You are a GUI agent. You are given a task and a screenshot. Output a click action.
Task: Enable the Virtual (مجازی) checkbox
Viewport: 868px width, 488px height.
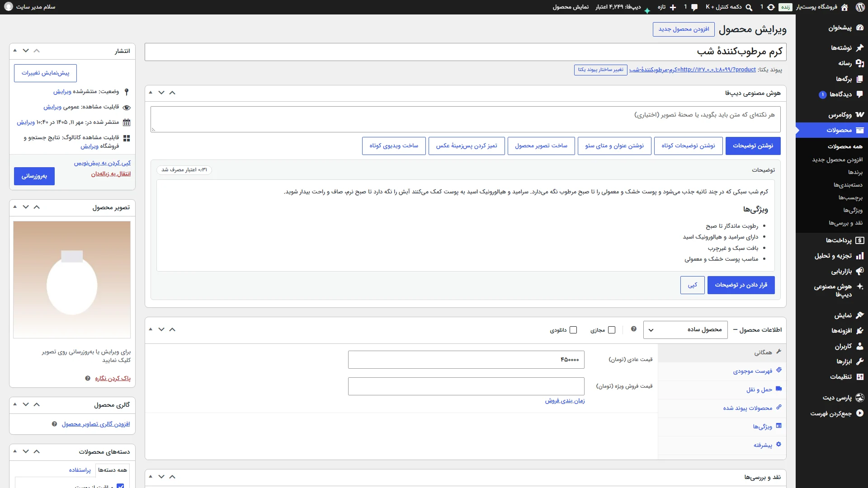pyautogui.click(x=612, y=330)
